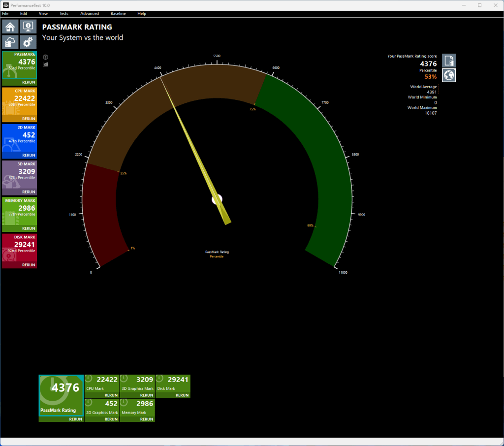Click the 'Your System vs the world' subtitle
Screen dimensions: 504x446
click(x=83, y=37)
